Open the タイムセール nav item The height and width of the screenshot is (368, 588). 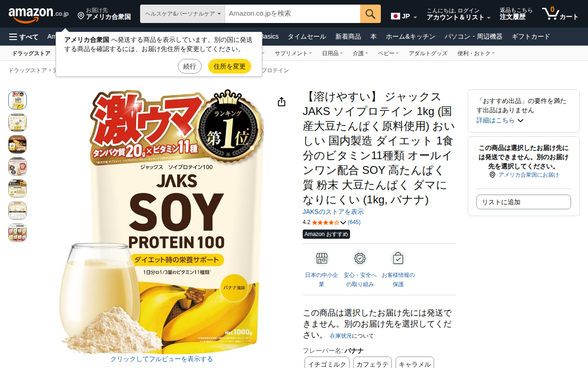click(x=307, y=37)
